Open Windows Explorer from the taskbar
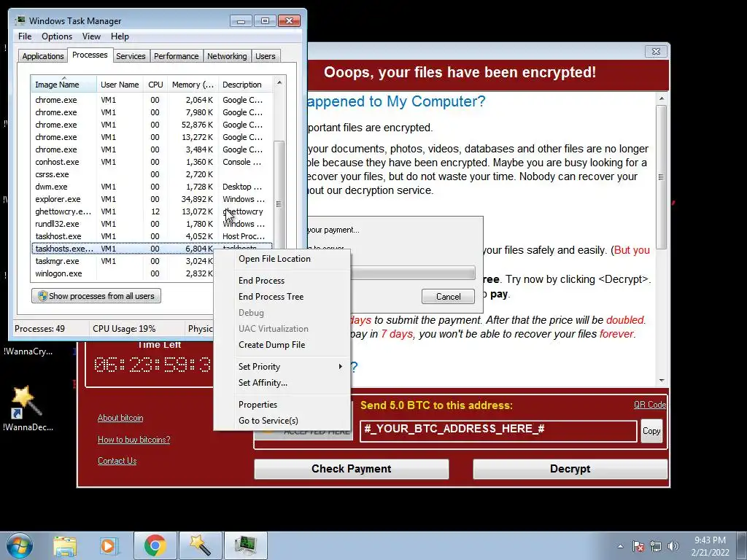 [x=65, y=545]
